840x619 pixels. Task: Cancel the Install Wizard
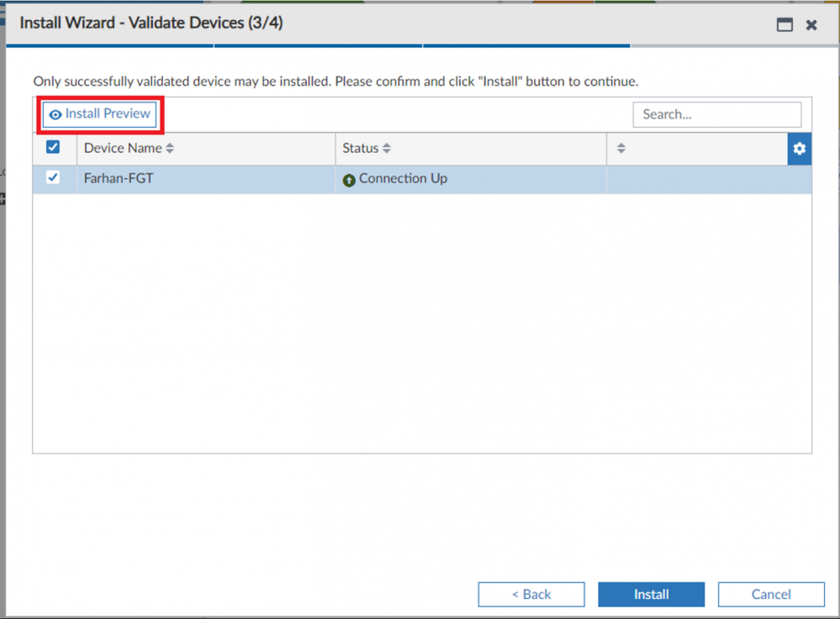[771, 595]
